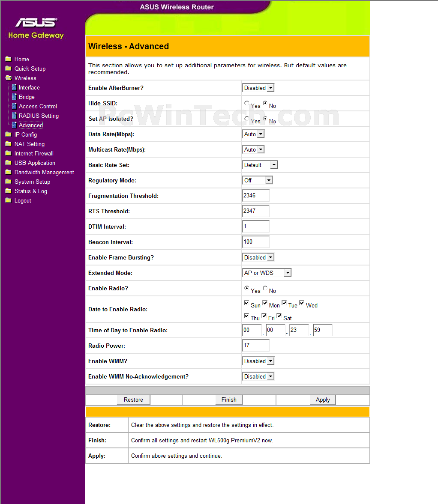Uncheck Thu in Date to Enable Radio

246,316
